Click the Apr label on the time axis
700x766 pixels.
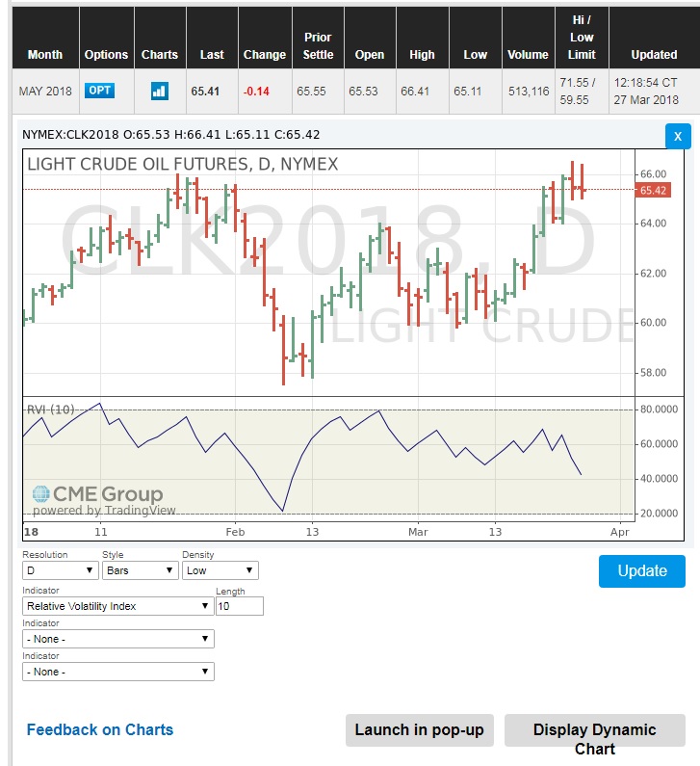point(620,532)
